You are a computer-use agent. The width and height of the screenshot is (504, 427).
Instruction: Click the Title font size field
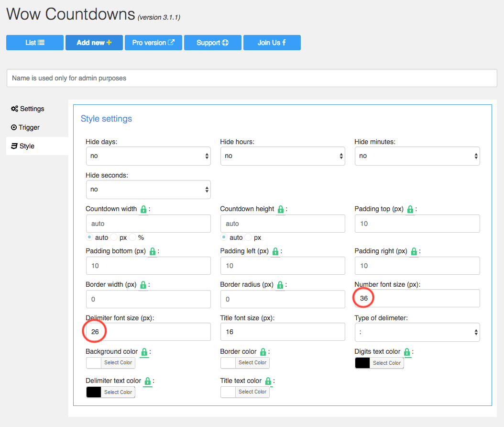(283, 332)
